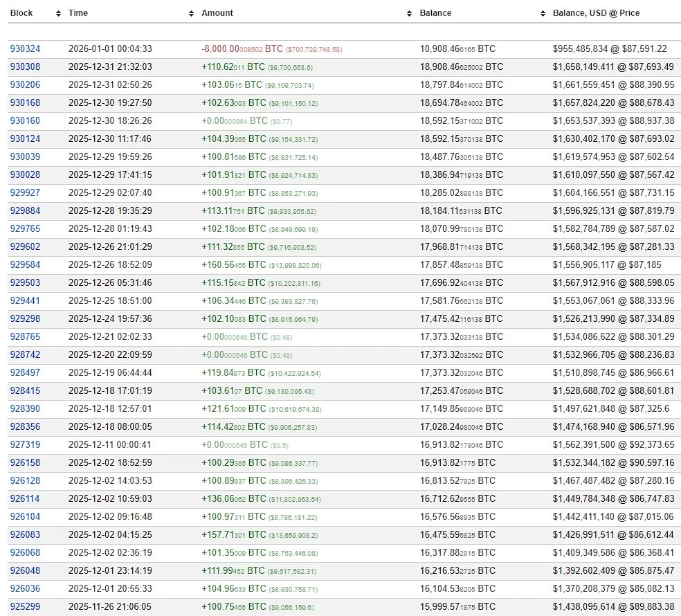The image size is (681, 616).
Task: Open block 926158 details
Action: click(24, 462)
